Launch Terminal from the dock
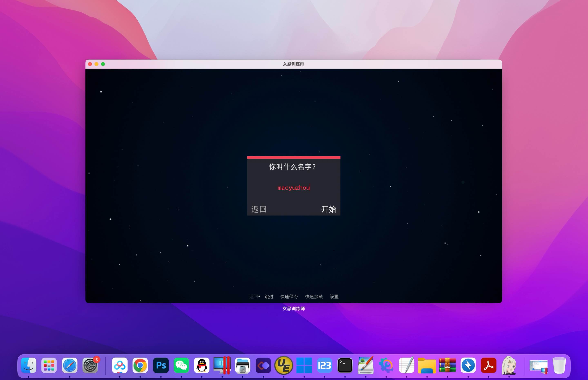Screen dimensions: 588x380 coord(345,365)
